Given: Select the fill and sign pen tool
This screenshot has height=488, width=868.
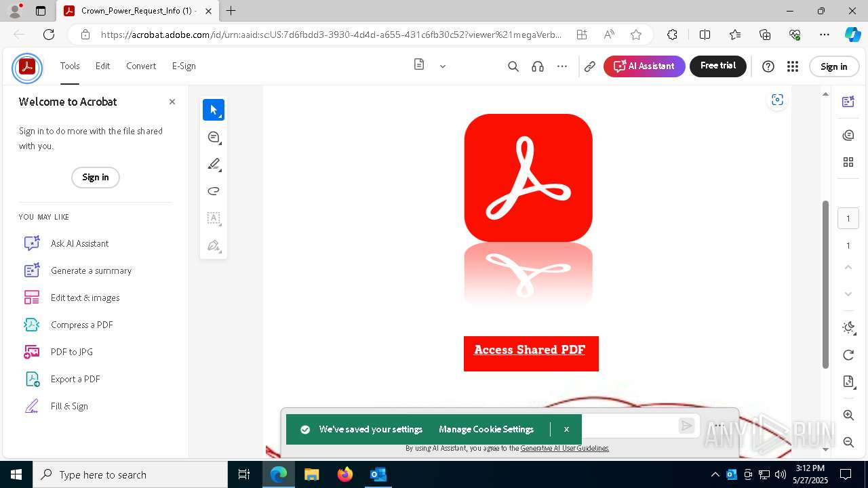Looking at the screenshot, I should click(214, 245).
